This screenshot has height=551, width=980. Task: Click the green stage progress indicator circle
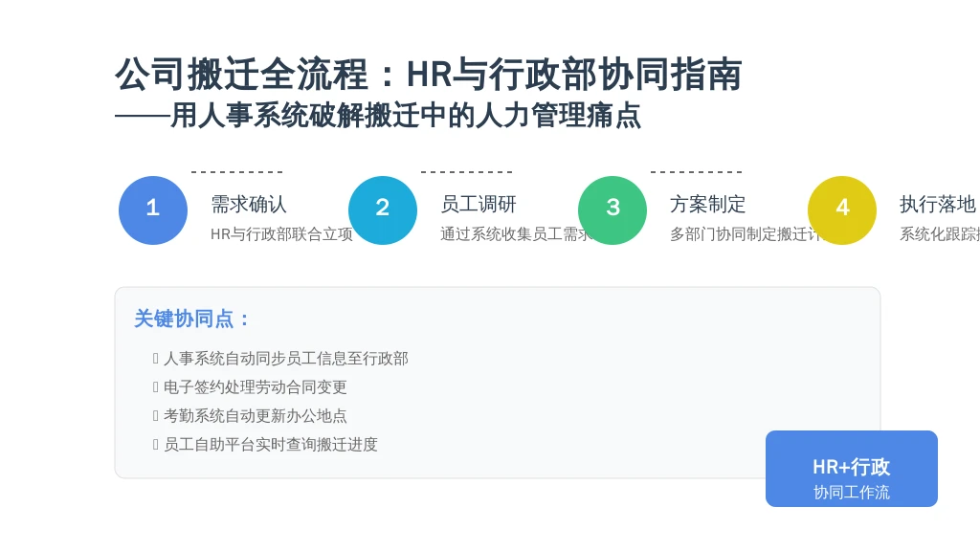(612, 210)
